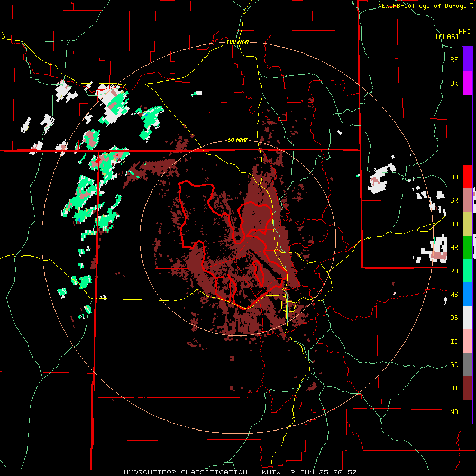Image resolution: width=476 pixels, height=476 pixels.
Task: Click the 'UK' legend label text
Action: [454, 84]
